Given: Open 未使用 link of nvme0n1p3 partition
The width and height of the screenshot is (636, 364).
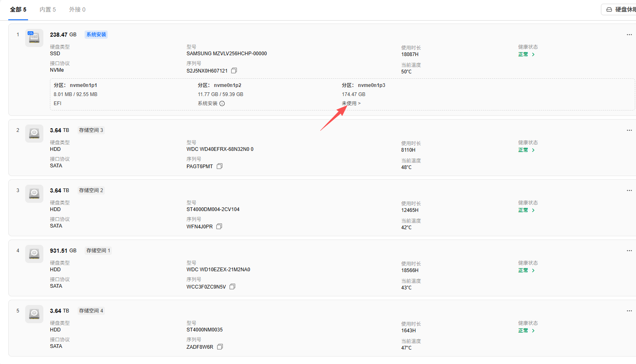Looking at the screenshot, I should click(351, 103).
